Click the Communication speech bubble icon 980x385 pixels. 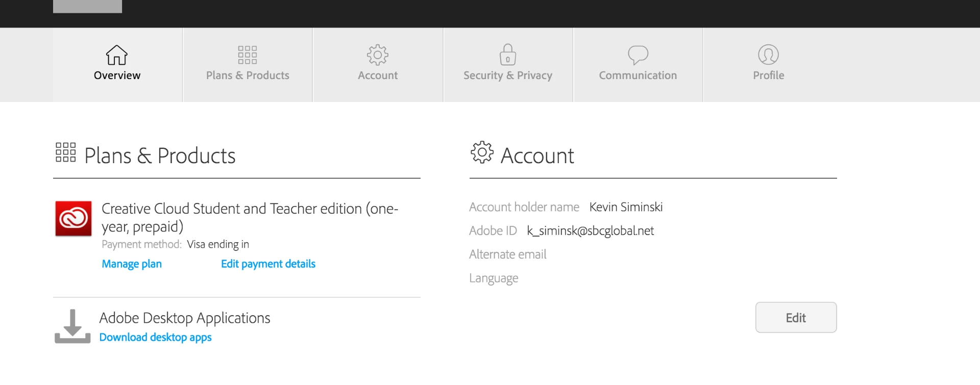638,55
